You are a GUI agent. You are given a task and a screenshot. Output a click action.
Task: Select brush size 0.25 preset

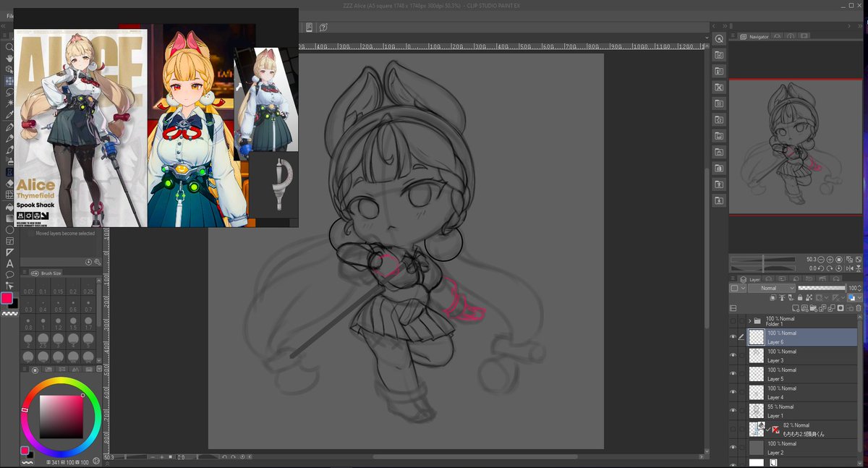click(x=88, y=289)
